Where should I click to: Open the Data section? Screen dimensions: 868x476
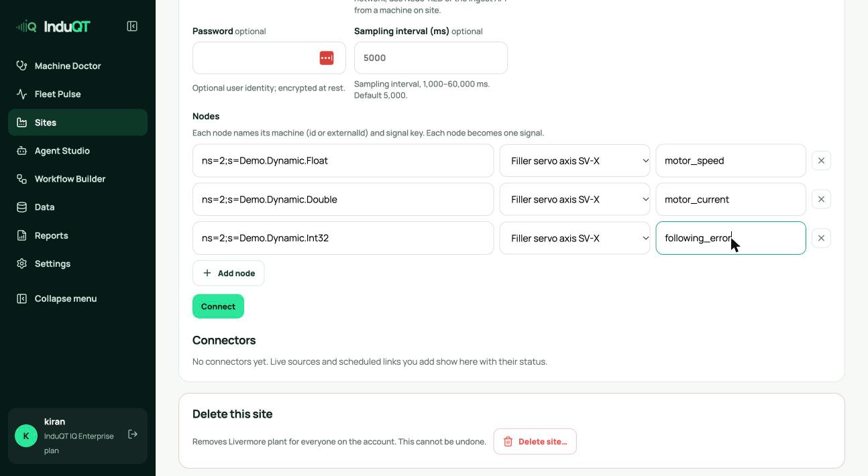point(78,207)
